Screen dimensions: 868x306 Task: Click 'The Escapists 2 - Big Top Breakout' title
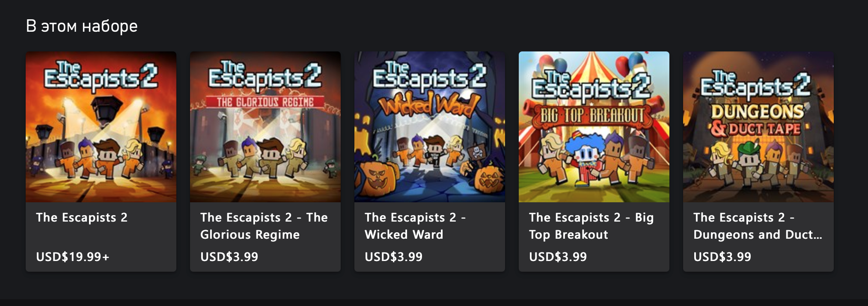click(592, 226)
